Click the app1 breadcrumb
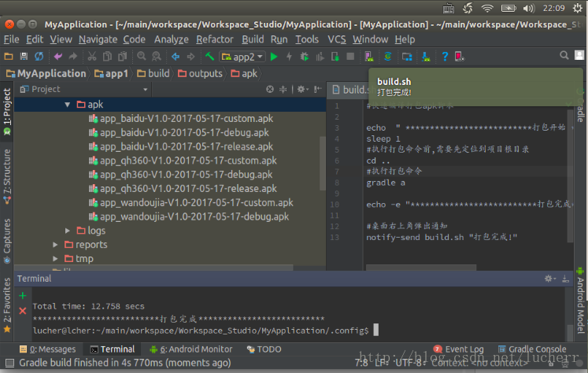 click(111, 73)
